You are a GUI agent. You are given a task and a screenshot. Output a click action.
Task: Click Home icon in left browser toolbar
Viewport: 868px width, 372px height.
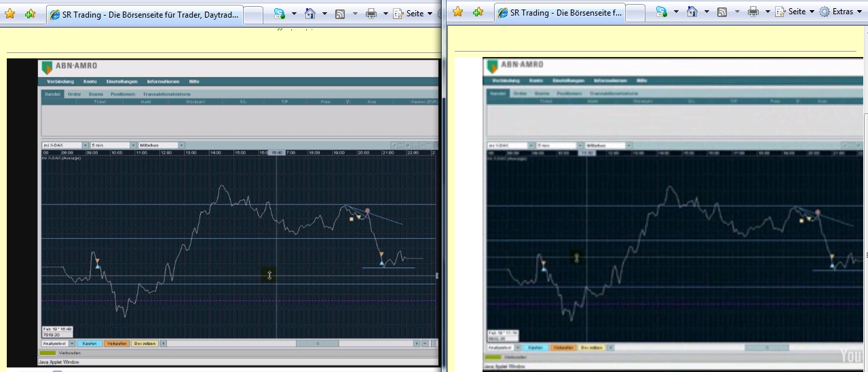(310, 13)
